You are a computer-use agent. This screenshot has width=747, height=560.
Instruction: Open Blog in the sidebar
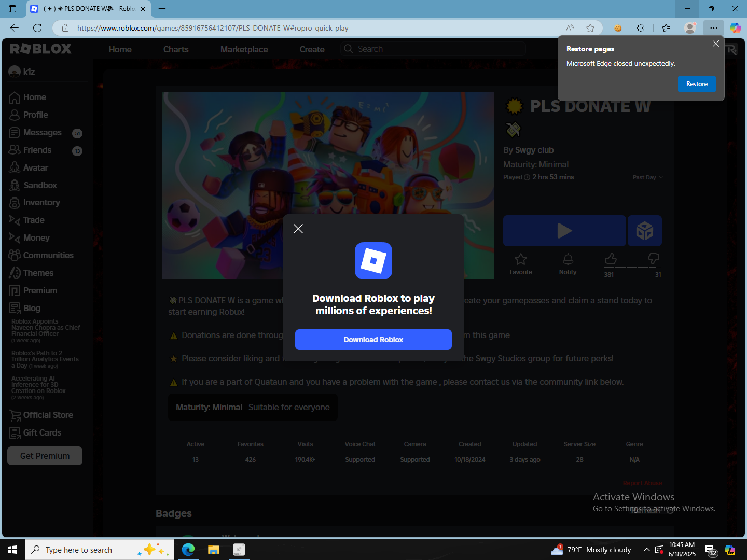(25, 309)
